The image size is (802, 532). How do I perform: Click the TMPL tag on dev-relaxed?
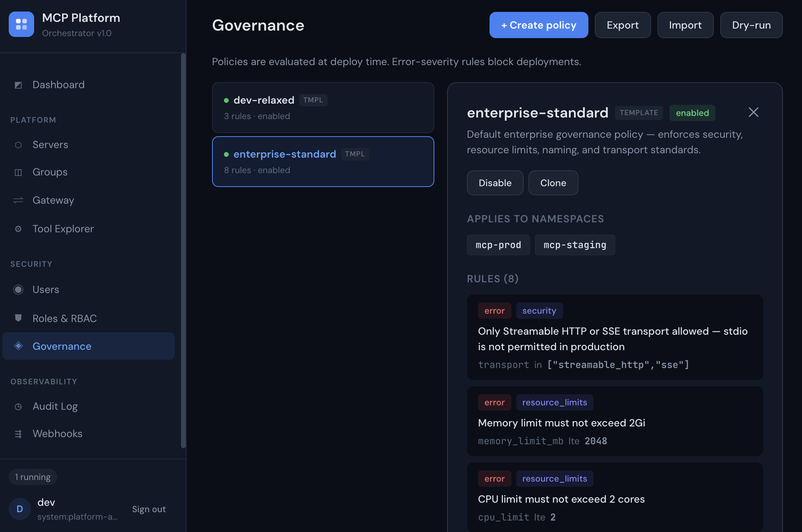313,100
